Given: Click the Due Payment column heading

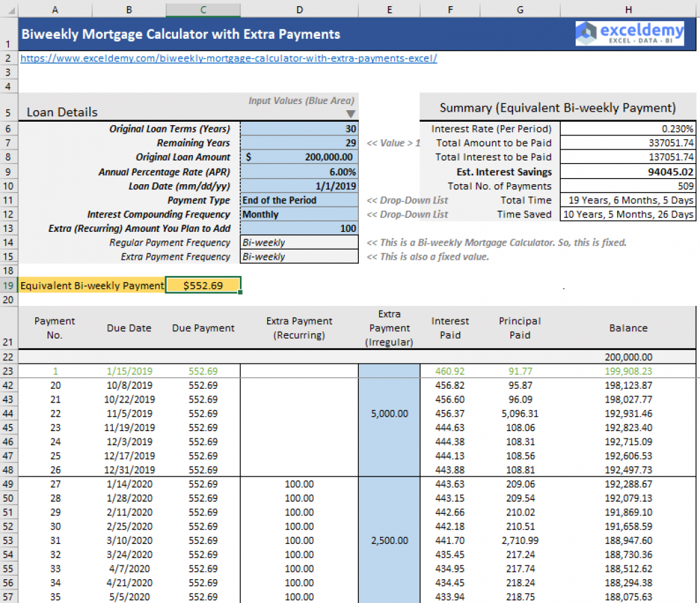Looking at the screenshot, I should (203, 328).
